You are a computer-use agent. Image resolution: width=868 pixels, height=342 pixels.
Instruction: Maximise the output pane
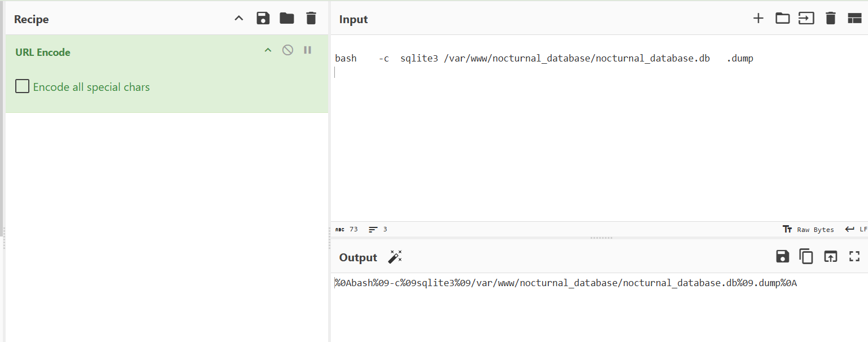pos(854,257)
